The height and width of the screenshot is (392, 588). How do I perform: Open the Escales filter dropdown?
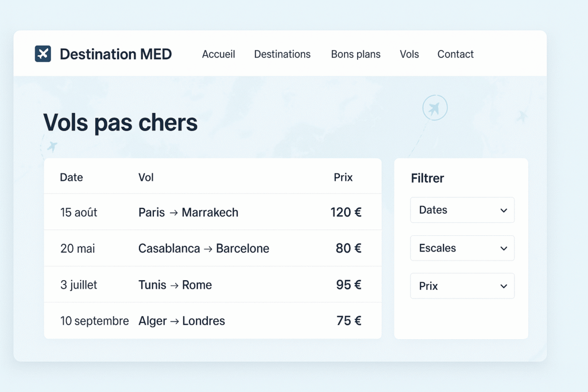[x=462, y=248]
